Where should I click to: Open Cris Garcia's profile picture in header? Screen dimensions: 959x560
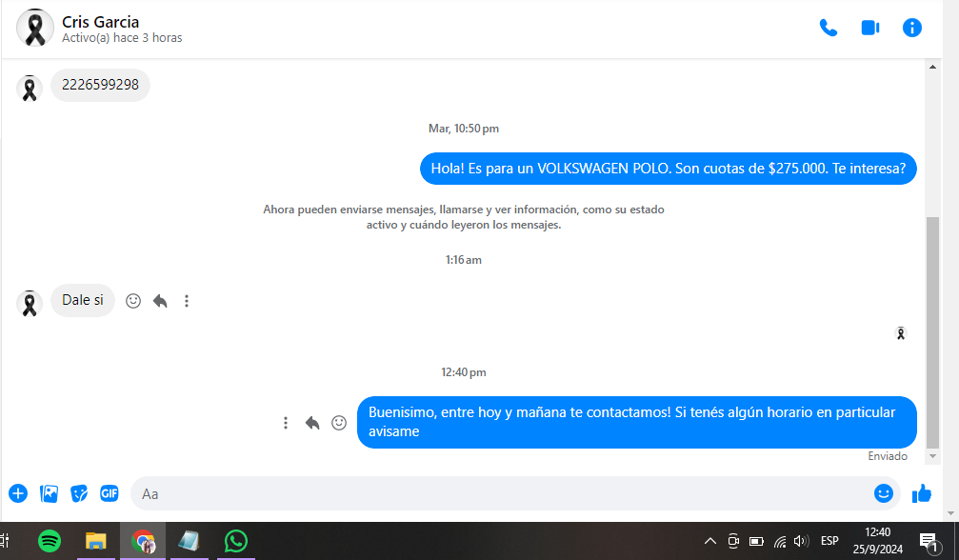click(x=35, y=29)
